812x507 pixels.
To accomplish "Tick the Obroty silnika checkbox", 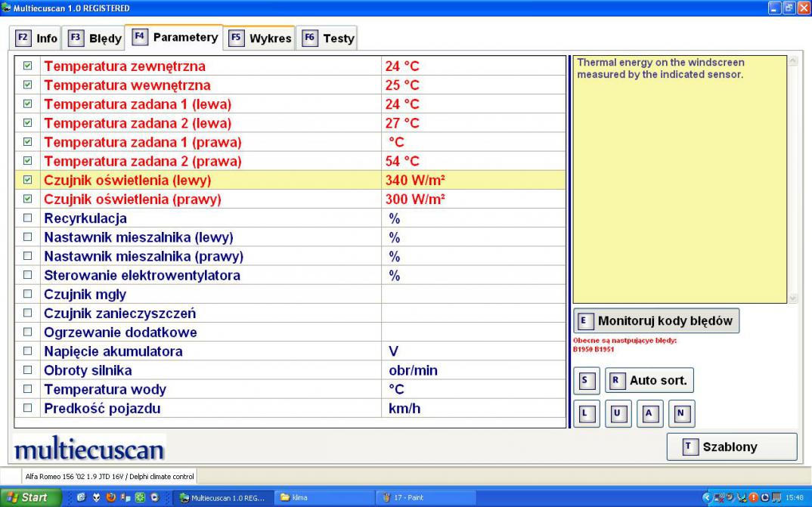I will click(x=28, y=370).
